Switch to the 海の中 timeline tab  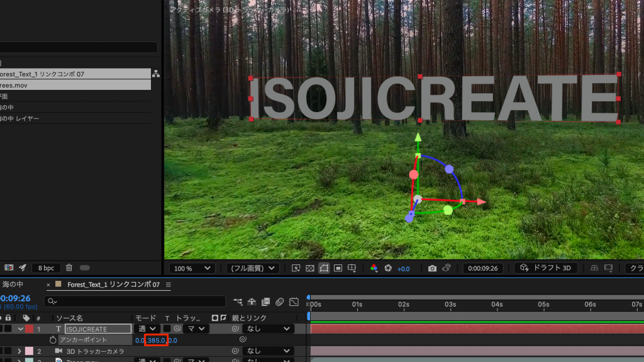click(x=13, y=285)
